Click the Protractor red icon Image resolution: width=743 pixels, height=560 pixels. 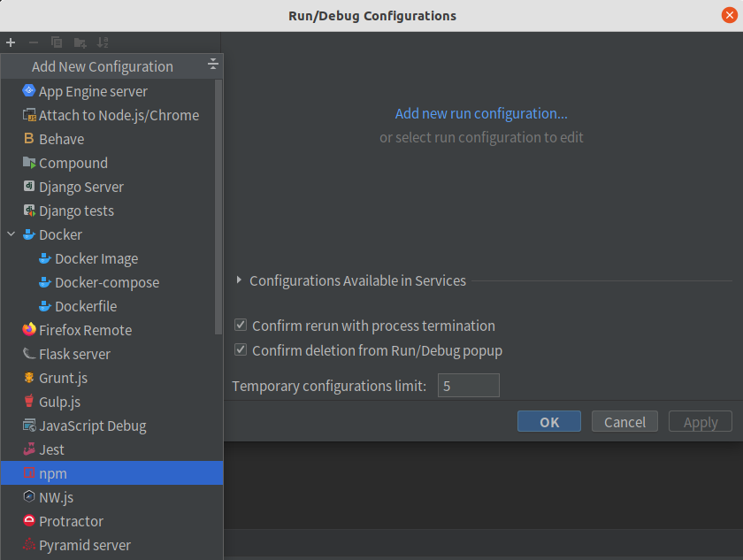click(x=29, y=521)
